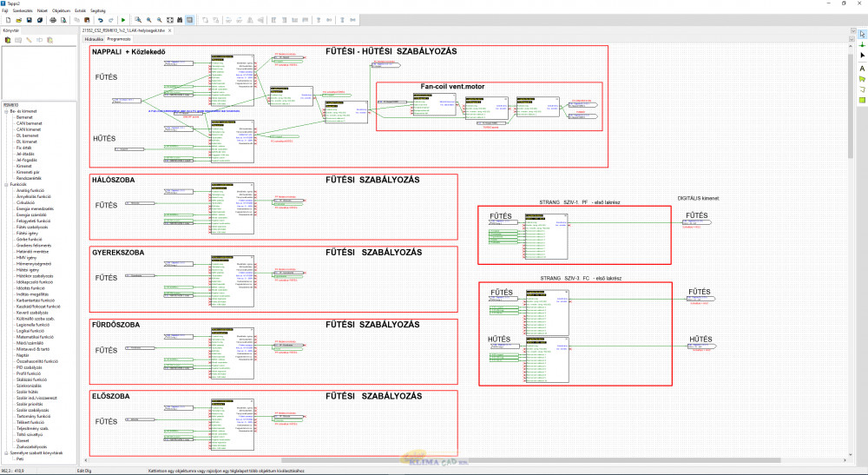Select the green connection line tool on the right toolbar
Screen dimensions: 868x475
[x=862, y=45]
